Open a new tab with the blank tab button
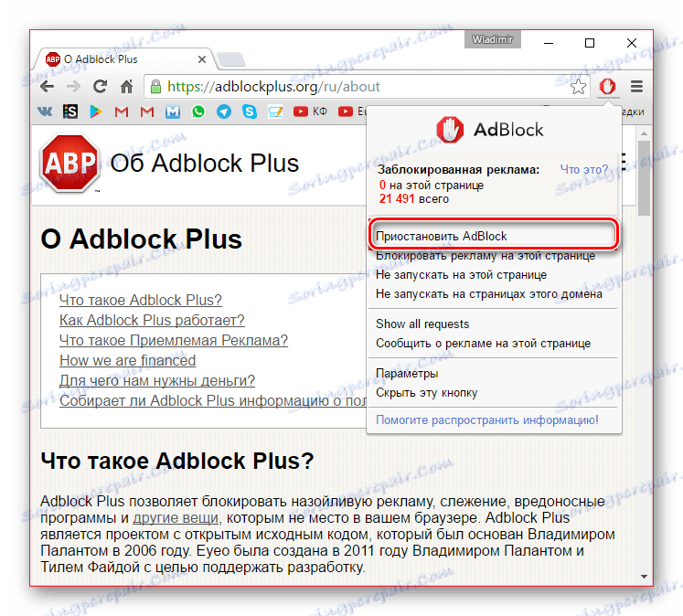683x616 pixels. point(230,59)
